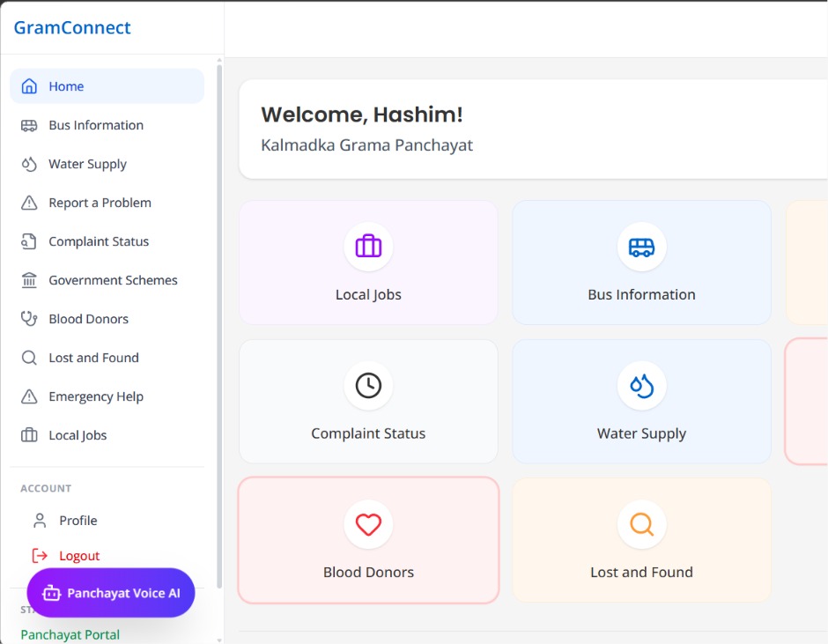This screenshot has height=644, width=828.
Task: Open the Complaint Status card label
Action: pyautogui.click(x=368, y=433)
